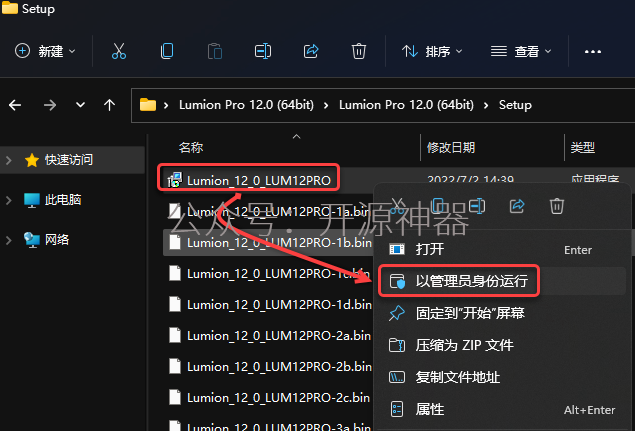Expand the 网络 tree node
Viewport: 635px width, 431px height.
tap(9, 240)
